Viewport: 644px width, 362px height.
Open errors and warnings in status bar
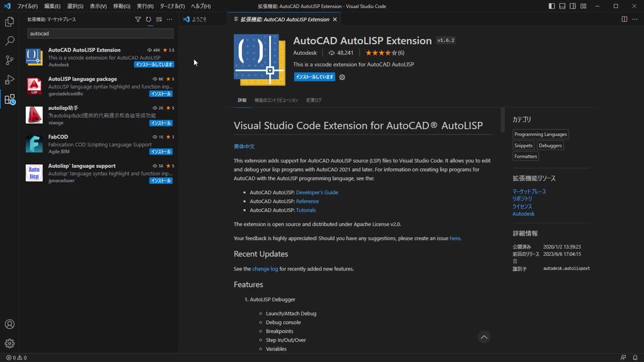click(x=16, y=357)
